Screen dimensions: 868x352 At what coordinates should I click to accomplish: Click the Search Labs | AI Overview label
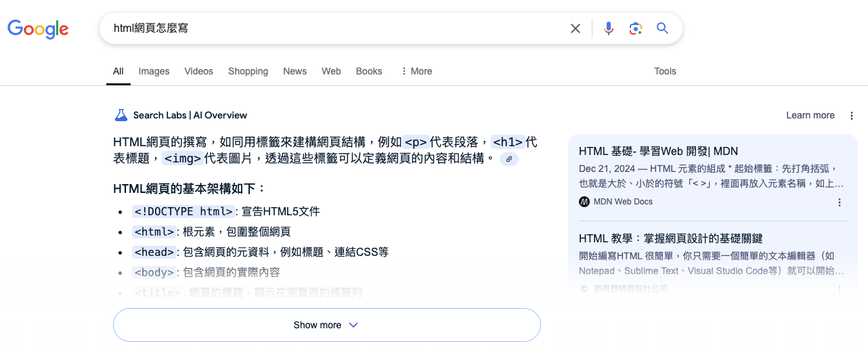(190, 115)
